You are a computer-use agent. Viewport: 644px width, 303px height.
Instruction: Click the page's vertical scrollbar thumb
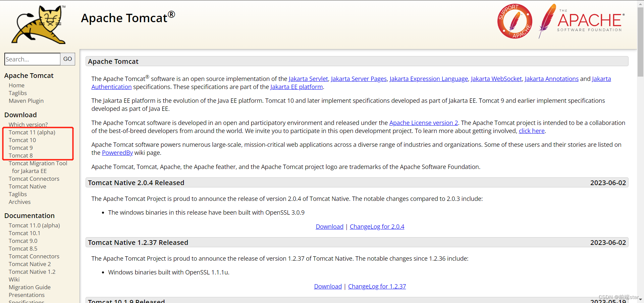640,42
